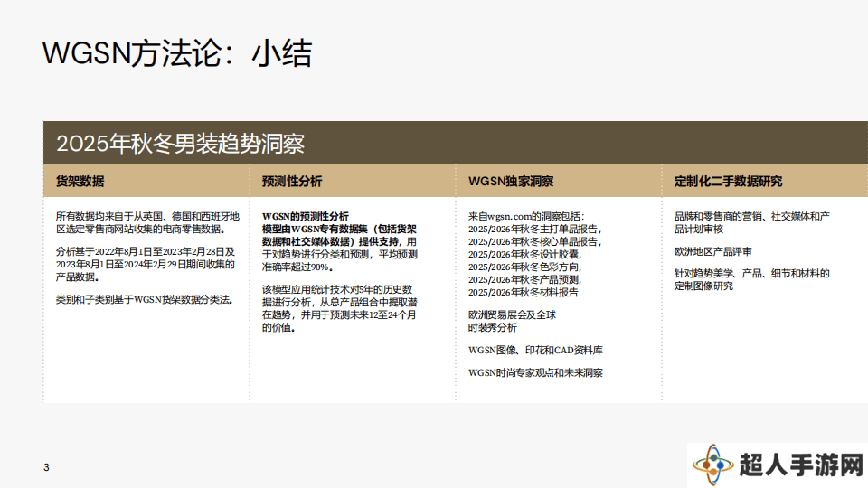Click the line "2025/2026年秋冬色彩方向"
This screenshot has width=868, height=488.
[524, 267]
